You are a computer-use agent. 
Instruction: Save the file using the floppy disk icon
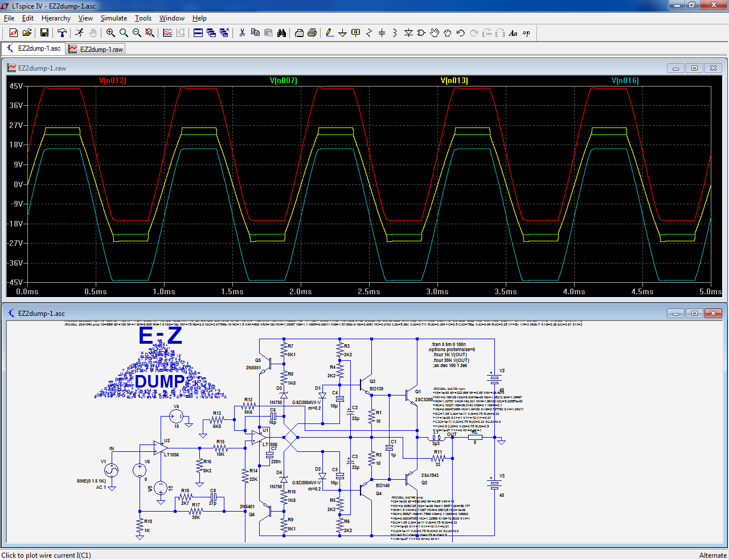point(44,33)
